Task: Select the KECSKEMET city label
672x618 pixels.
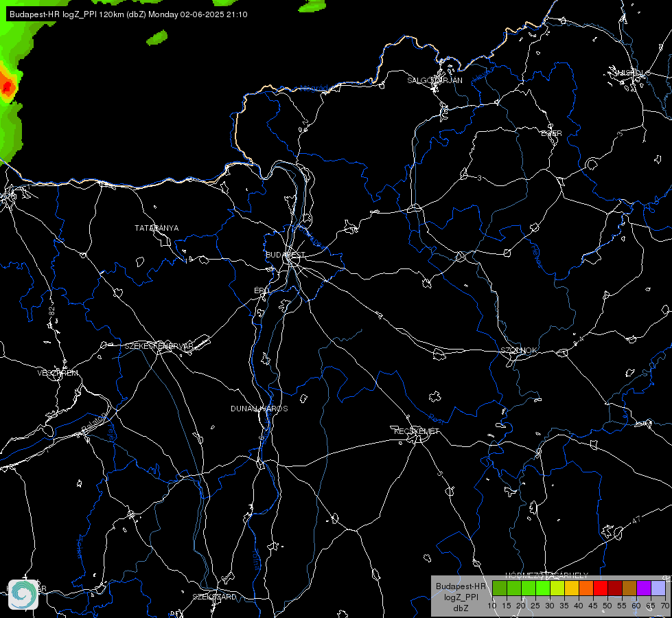Action: (x=417, y=431)
